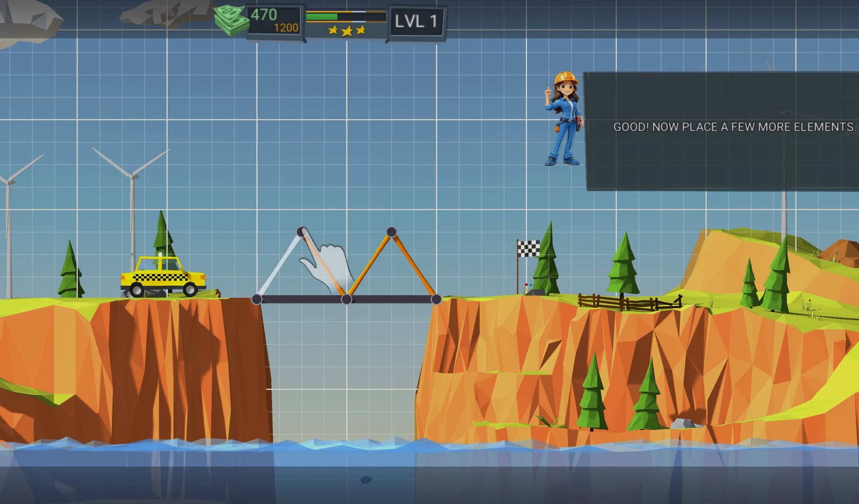Click the LVL 1 level indicator
This screenshot has height=504, width=859.
pyautogui.click(x=416, y=21)
